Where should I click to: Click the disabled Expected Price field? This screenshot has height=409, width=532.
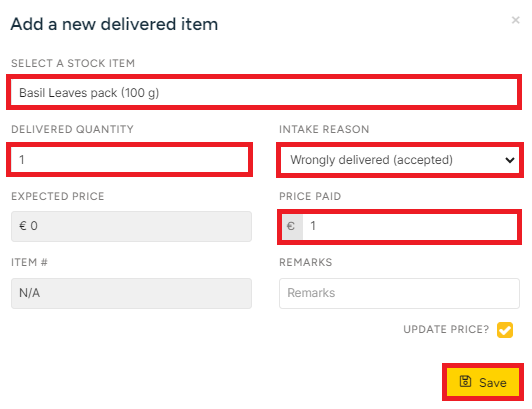(131, 226)
